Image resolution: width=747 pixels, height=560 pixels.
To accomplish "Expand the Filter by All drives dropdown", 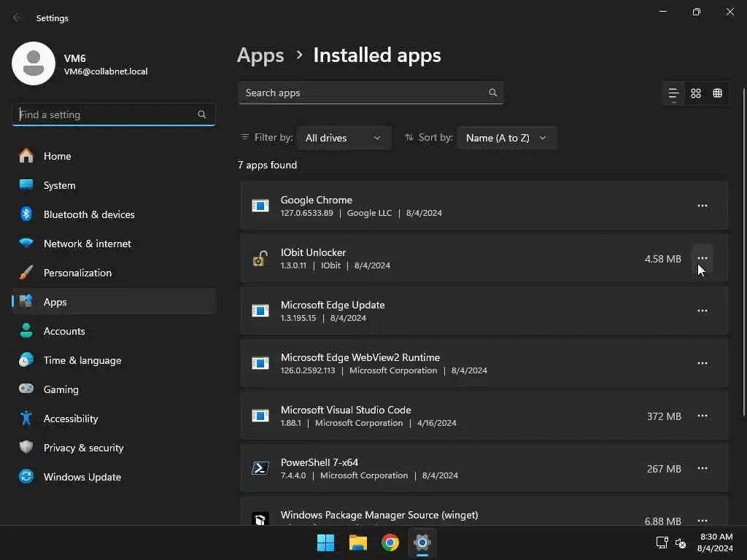I will pyautogui.click(x=344, y=138).
